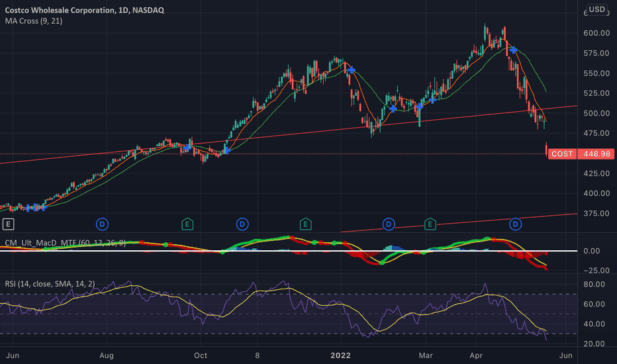Select the MA cross marker after Oct near 455
Screen dimensions: 617x364
(226, 150)
